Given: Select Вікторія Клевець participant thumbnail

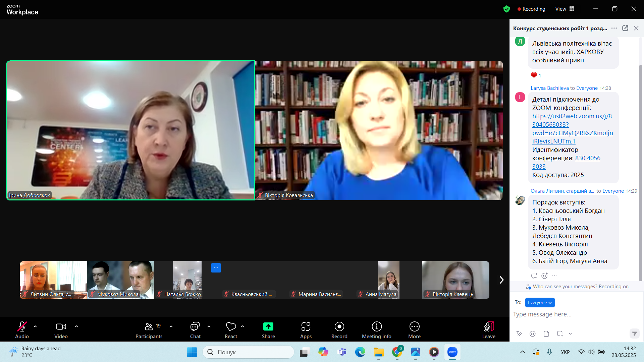Looking at the screenshot, I should click(x=456, y=280).
